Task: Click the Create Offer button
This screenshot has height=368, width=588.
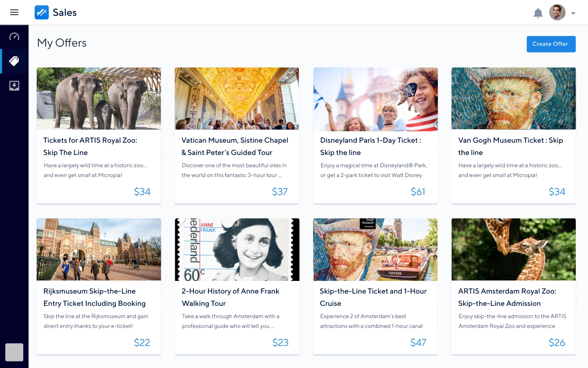Action: (x=551, y=44)
